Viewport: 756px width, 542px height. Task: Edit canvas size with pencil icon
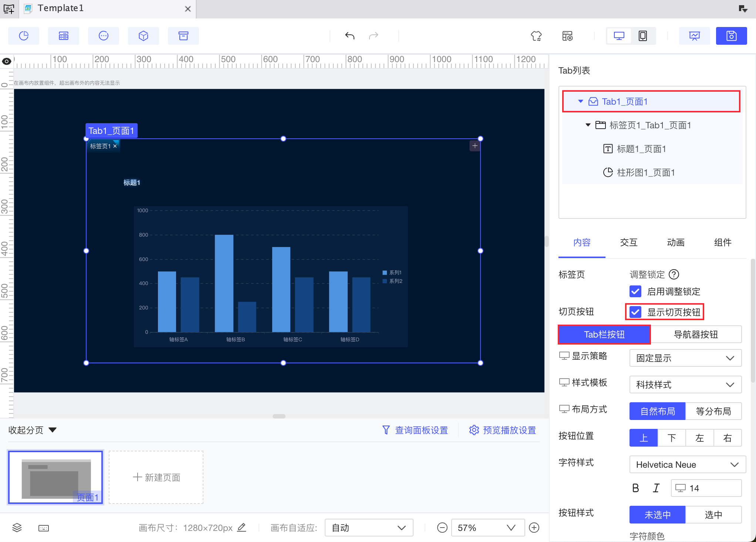coord(242,527)
